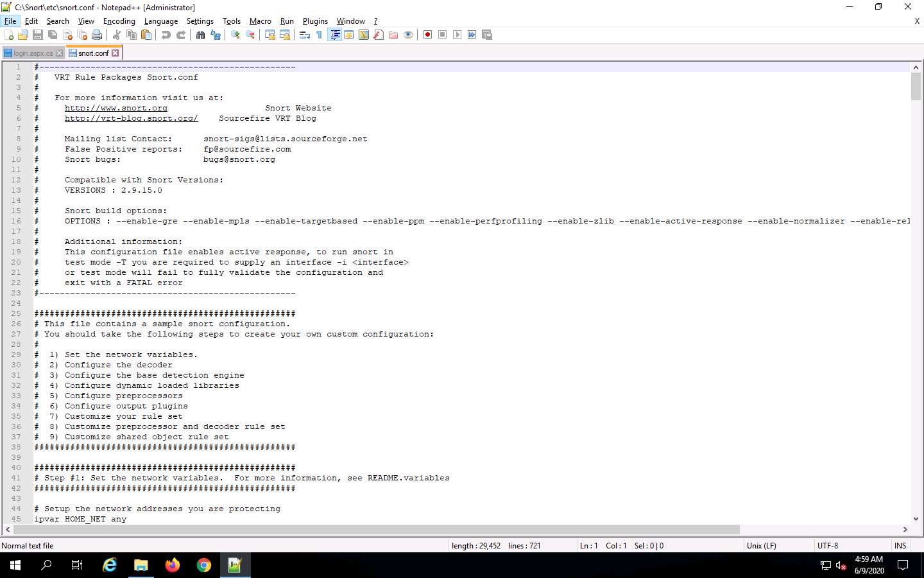This screenshot has width=924, height=578.
Task: Zoom out using the magnifier icon
Action: (x=250, y=35)
